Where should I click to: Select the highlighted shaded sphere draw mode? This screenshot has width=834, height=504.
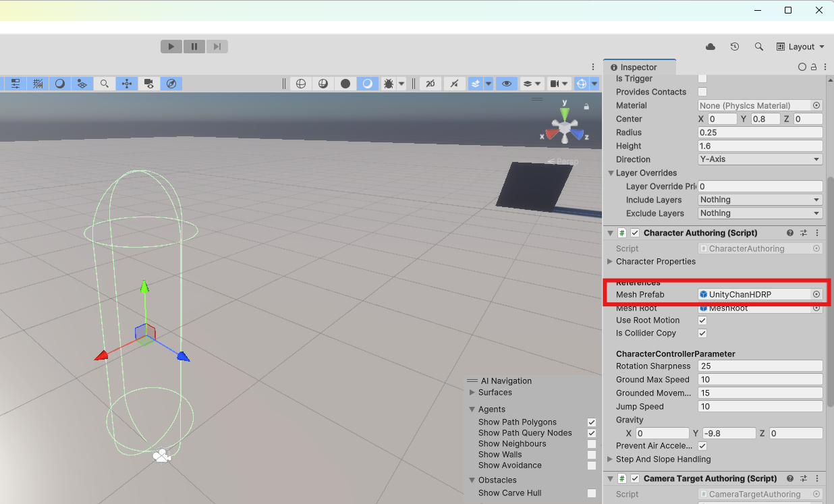click(x=368, y=84)
